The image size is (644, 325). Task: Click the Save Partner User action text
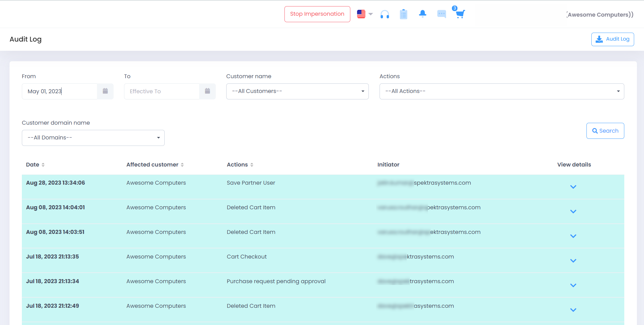(251, 183)
